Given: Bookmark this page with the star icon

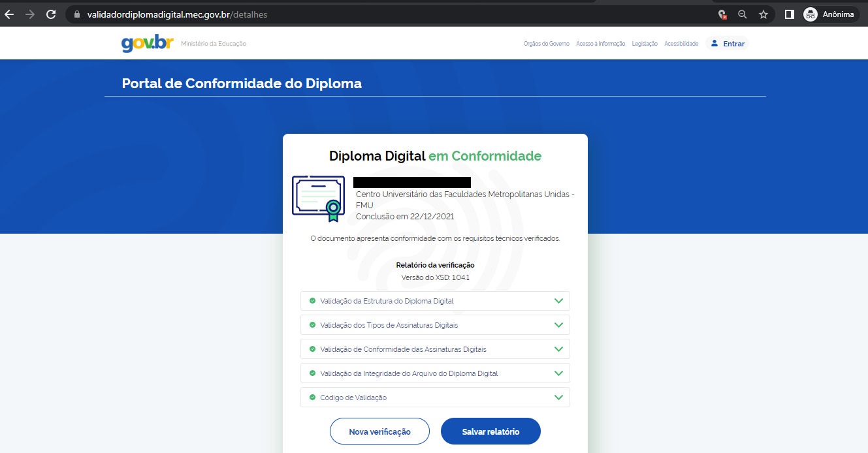Looking at the screenshot, I should (x=764, y=14).
